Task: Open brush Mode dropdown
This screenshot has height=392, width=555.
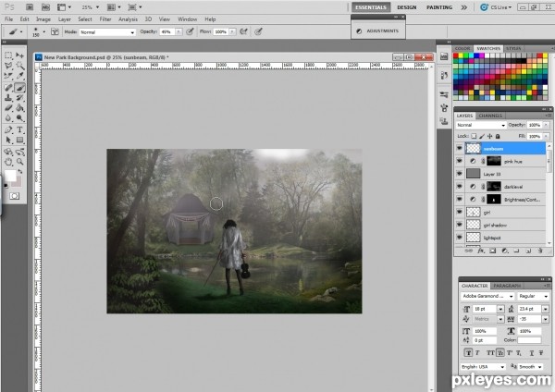Action: 107,31
